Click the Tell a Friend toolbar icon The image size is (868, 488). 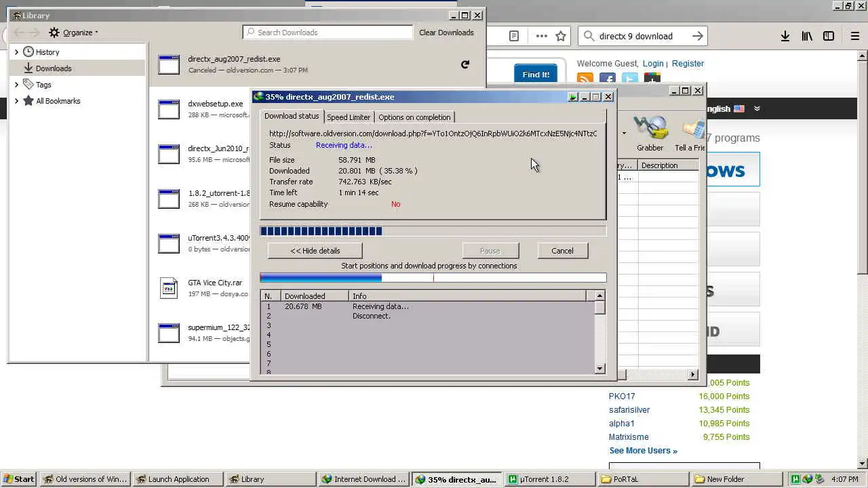click(x=689, y=134)
